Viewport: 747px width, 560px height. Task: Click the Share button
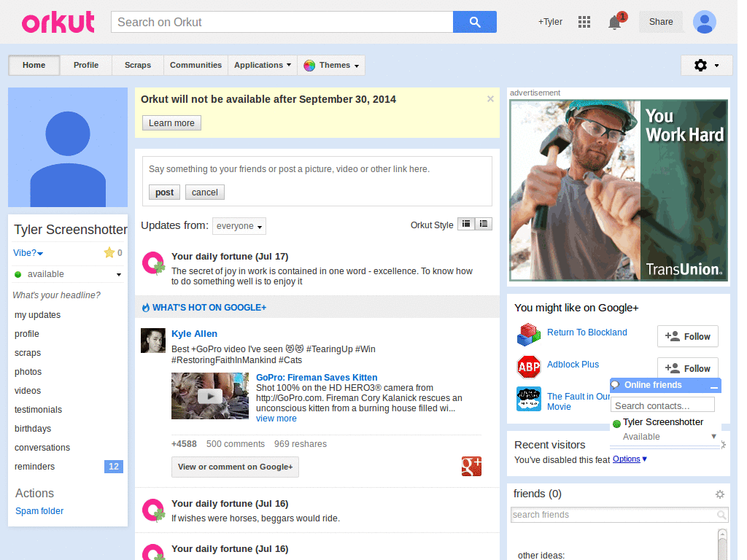[x=661, y=22]
